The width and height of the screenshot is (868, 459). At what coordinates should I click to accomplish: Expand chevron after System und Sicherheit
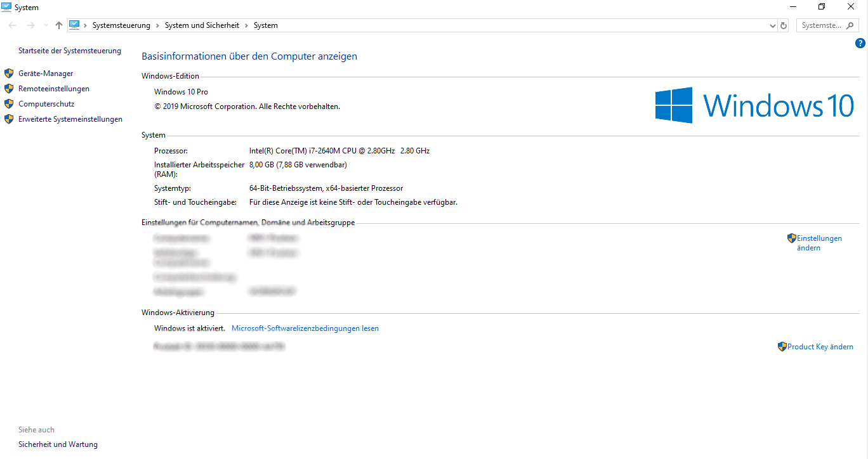247,25
